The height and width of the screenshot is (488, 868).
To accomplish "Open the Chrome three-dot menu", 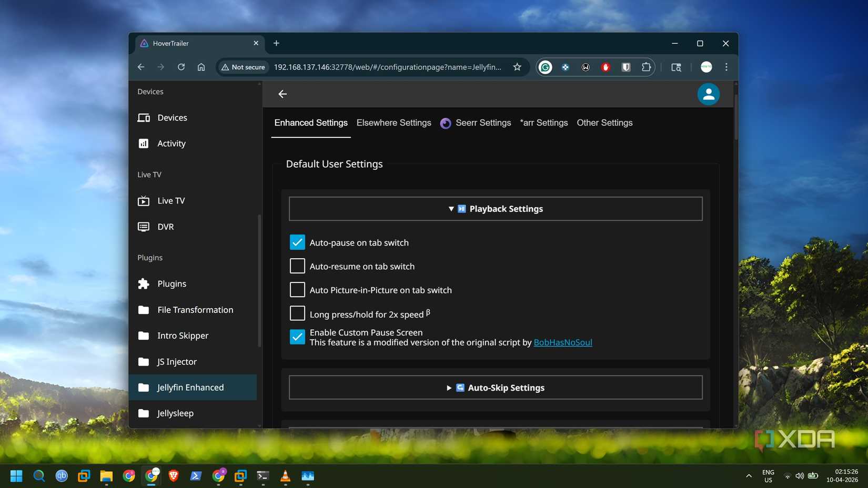I will (x=726, y=67).
